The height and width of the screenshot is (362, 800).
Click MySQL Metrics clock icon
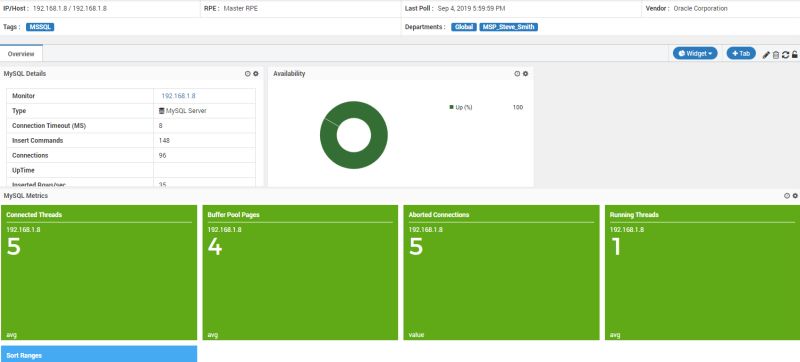coord(787,196)
